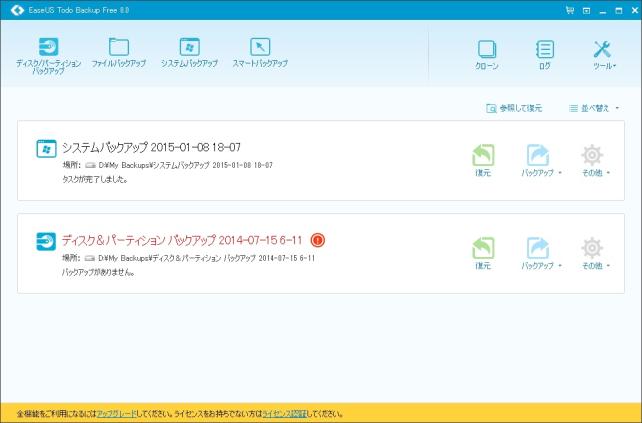
Task: Click path D:¥My Backups¥ディスク&パーティション バックアップ 2014-07-15
Action: click(x=207, y=258)
